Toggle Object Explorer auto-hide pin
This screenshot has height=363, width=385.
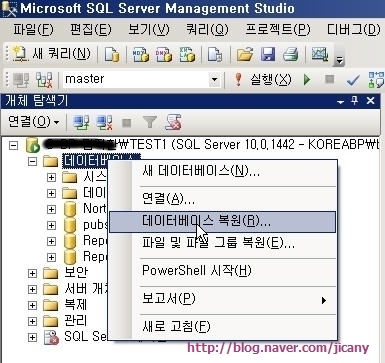coord(355,100)
